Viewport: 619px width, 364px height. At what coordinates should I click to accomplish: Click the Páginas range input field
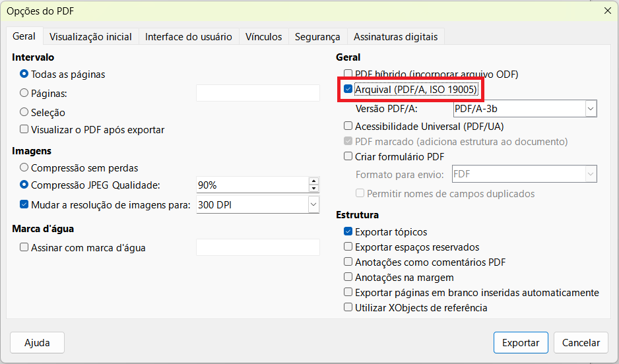pos(257,94)
